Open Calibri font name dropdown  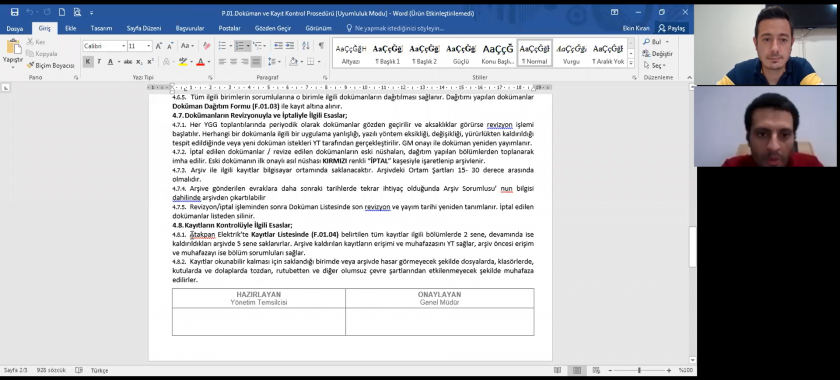click(x=124, y=46)
